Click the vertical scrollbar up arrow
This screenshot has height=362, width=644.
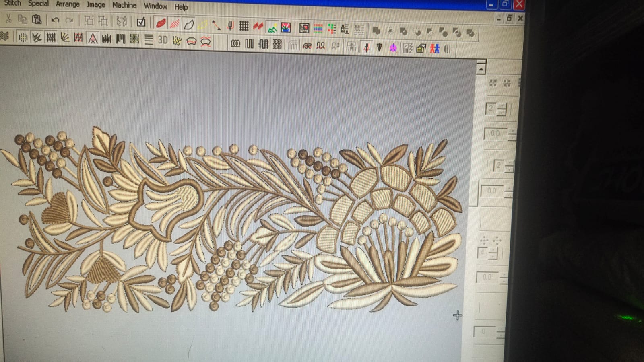tap(481, 69)
